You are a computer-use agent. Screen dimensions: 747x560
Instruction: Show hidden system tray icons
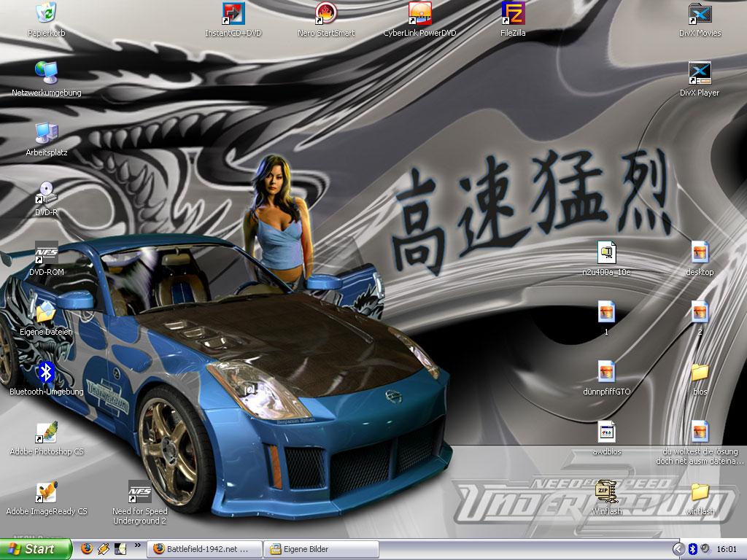[x=678, y=549]
